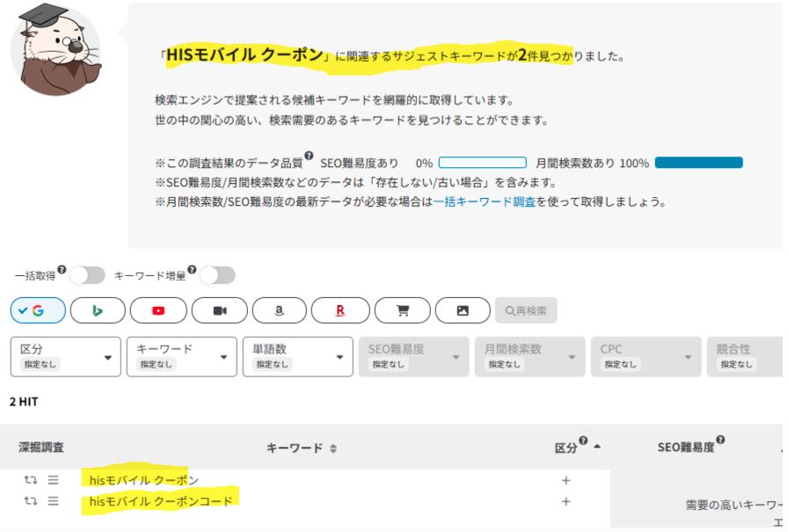Image resolution: width=788 pixels, height=532 pixels.
Task: Toggle the 一括取得 switch
Action: click(x=87, y=275)
